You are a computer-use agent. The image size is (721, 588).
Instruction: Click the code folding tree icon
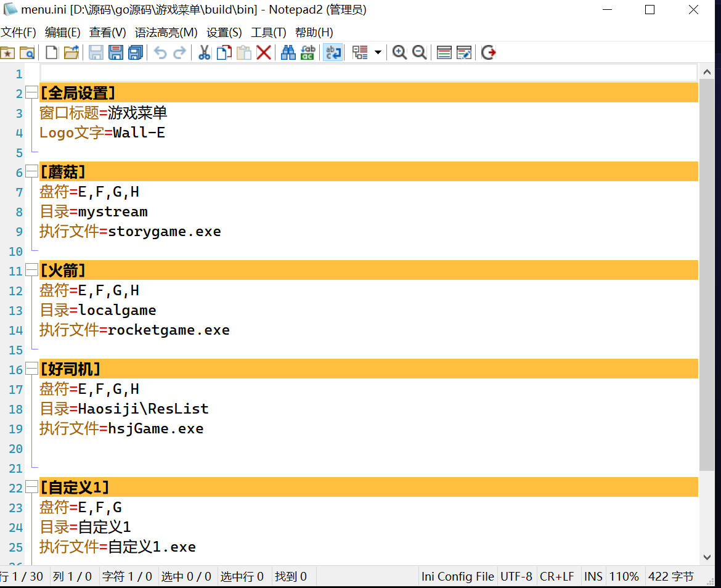pos(360,52)
